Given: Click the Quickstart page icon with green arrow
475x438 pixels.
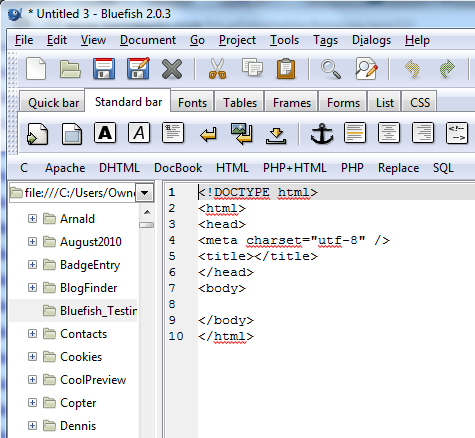Looking at the screenshot, I should click(x=38, y=134).
